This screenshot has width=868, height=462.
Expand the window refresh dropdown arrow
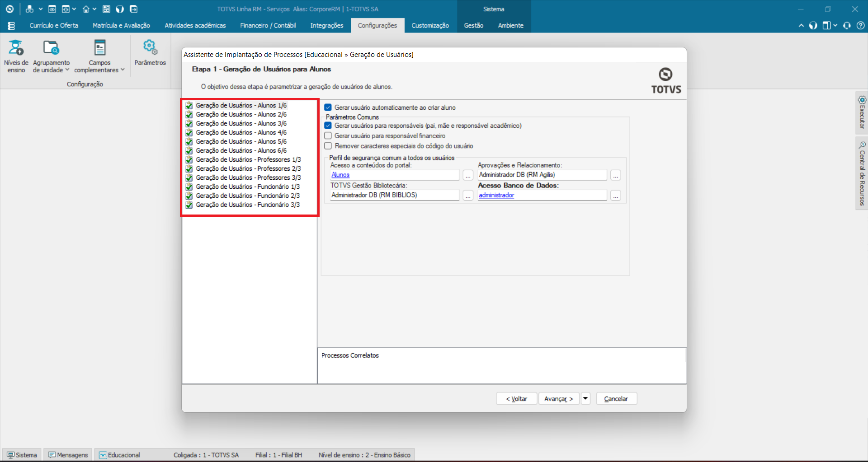pos(74,9)
